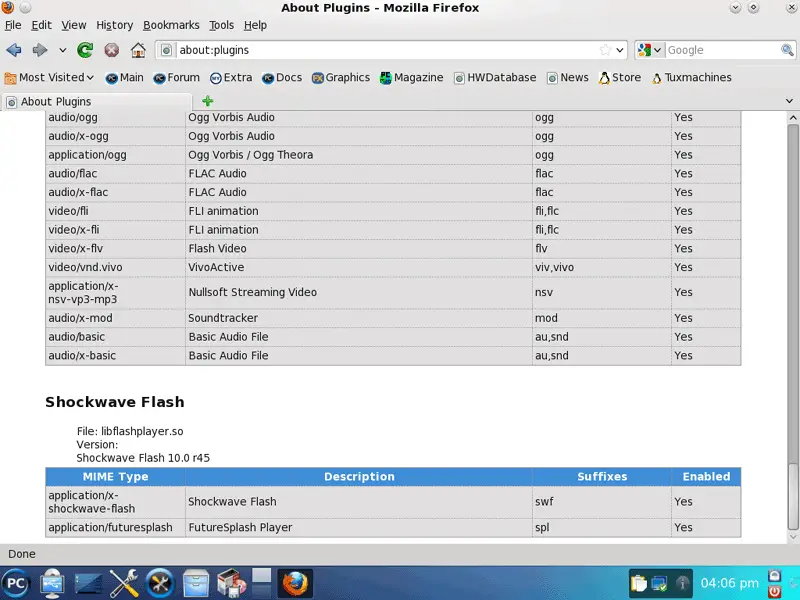Click the scrollbar down arrow

coord(793,536)
